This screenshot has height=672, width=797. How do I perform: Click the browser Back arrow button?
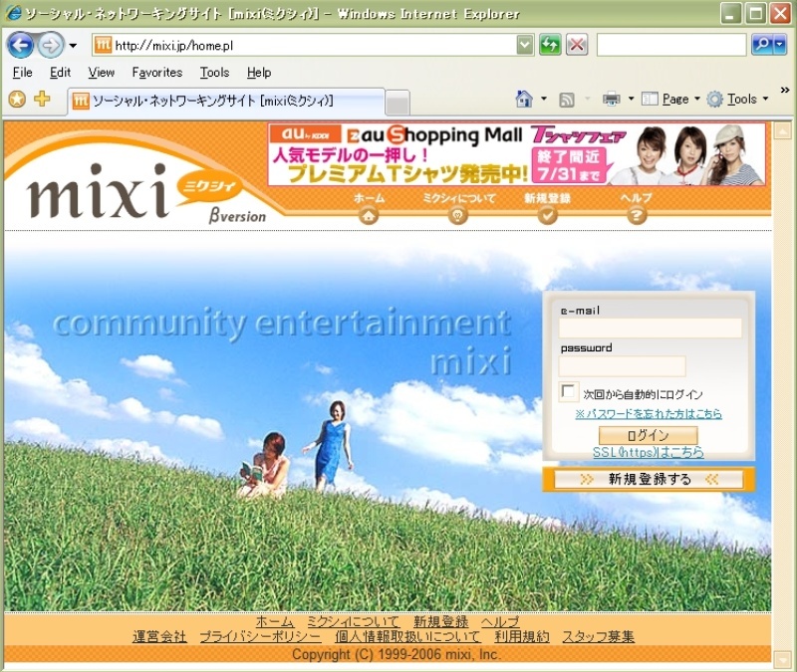[x=20, y=45]
